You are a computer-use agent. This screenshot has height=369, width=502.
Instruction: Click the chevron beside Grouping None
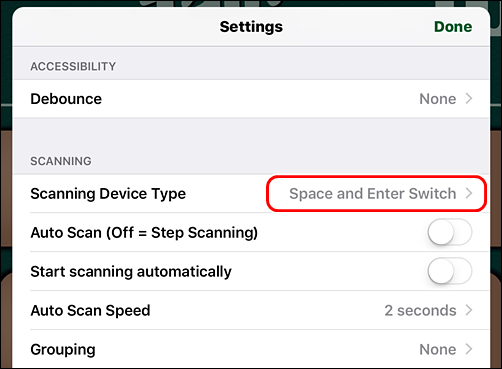coord(469,349)
